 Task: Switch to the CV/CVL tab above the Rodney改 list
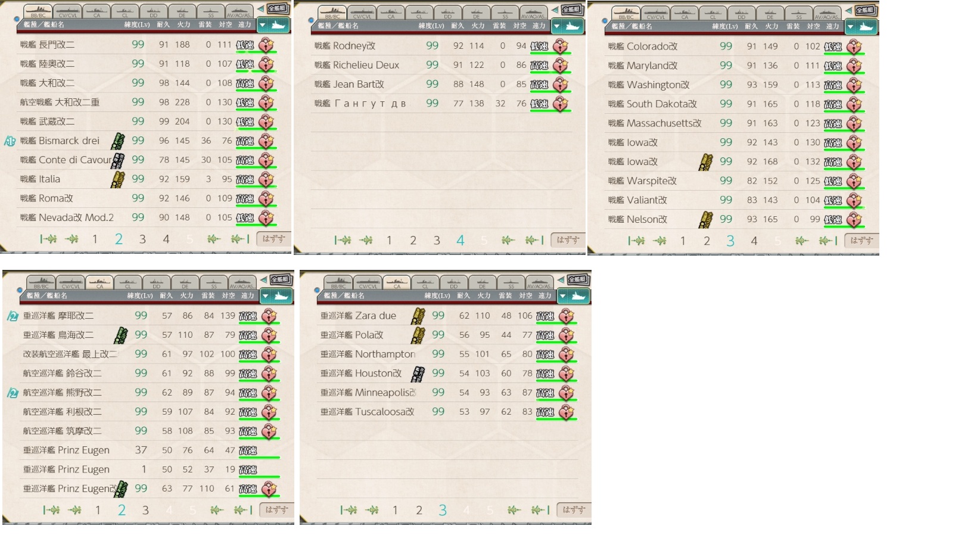coord(362,13)
